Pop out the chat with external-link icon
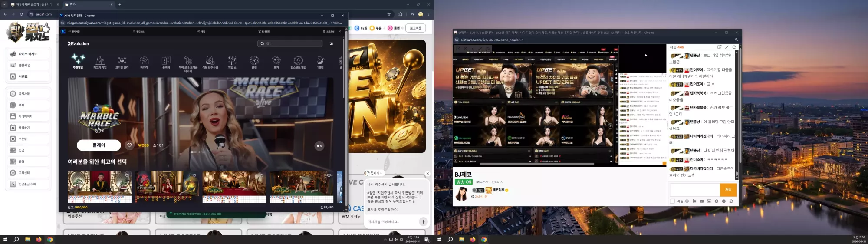 click(719, 47)
